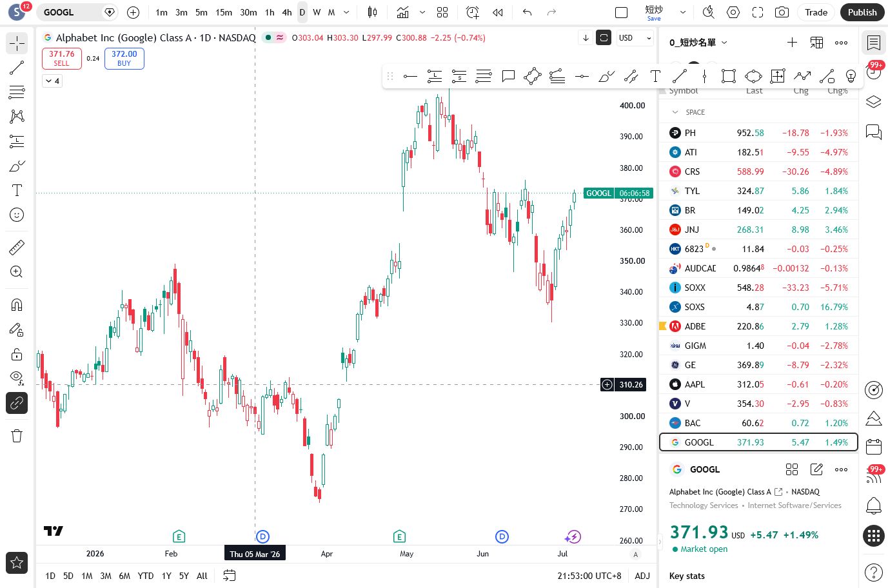The image size is (888, 588).
Task: Open the watchlist advanced view table icon
Action: [816, 43]
